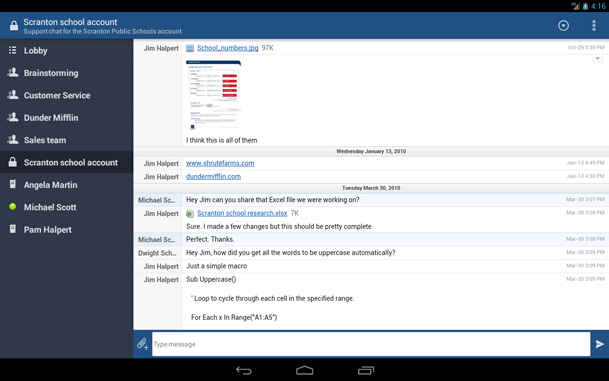Select the Dunder Mifflin room
This screenshot has width=609, height=381.
(66, 118)
